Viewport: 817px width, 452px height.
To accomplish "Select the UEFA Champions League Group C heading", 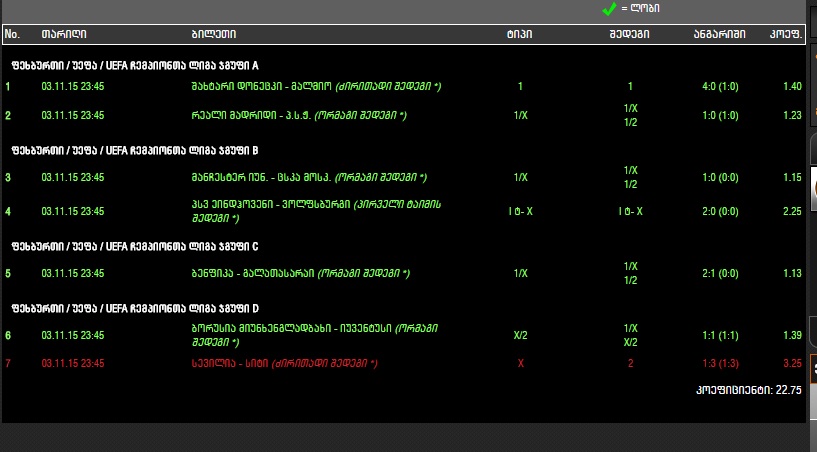I will click(x=135, y=247).
